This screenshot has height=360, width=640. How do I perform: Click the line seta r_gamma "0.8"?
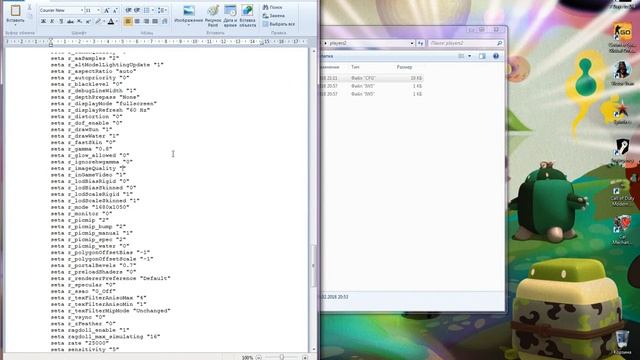[x=81, y=149]
